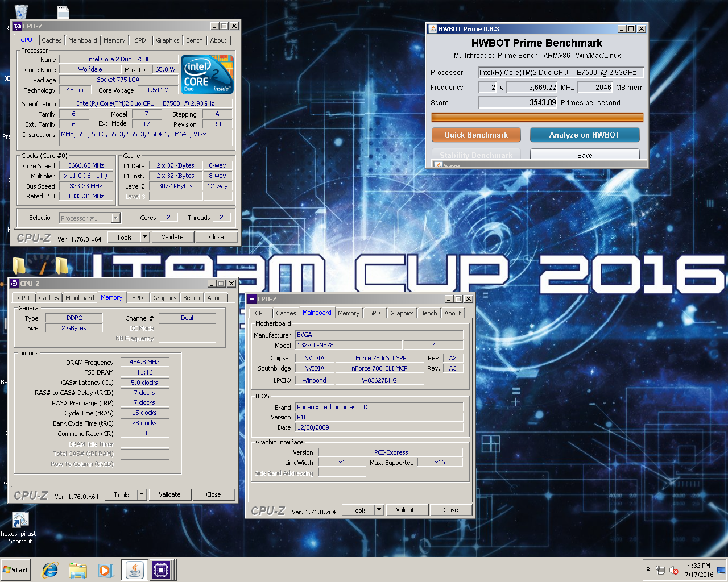Open the Recycle Bin desktop icon

21,11
